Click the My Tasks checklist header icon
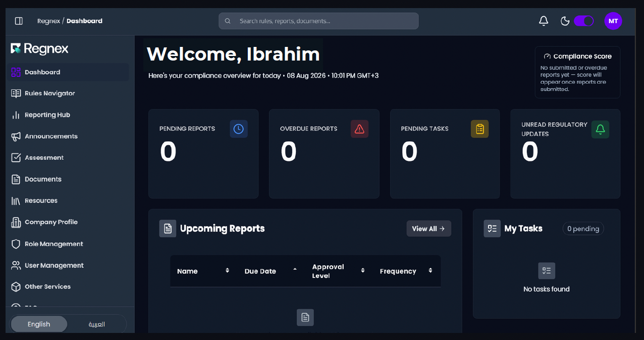Viewport: 644px width, 340px height. 492,229
